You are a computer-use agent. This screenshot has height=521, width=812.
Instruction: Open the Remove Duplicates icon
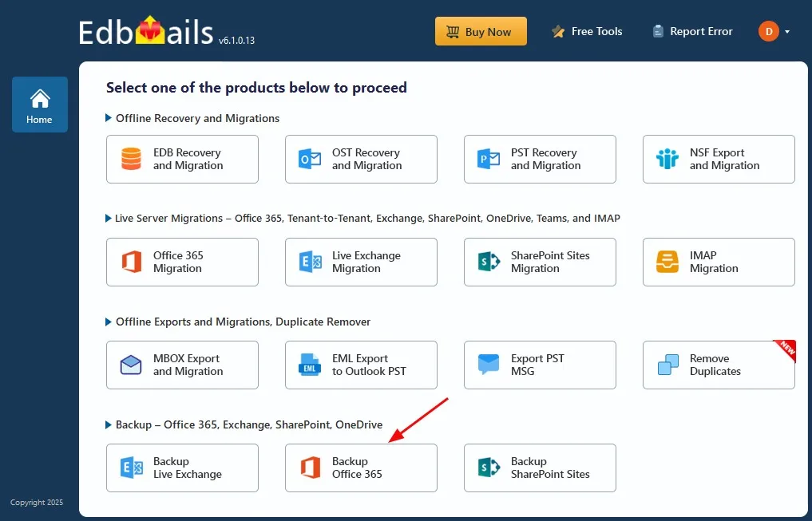coord(667,365)
